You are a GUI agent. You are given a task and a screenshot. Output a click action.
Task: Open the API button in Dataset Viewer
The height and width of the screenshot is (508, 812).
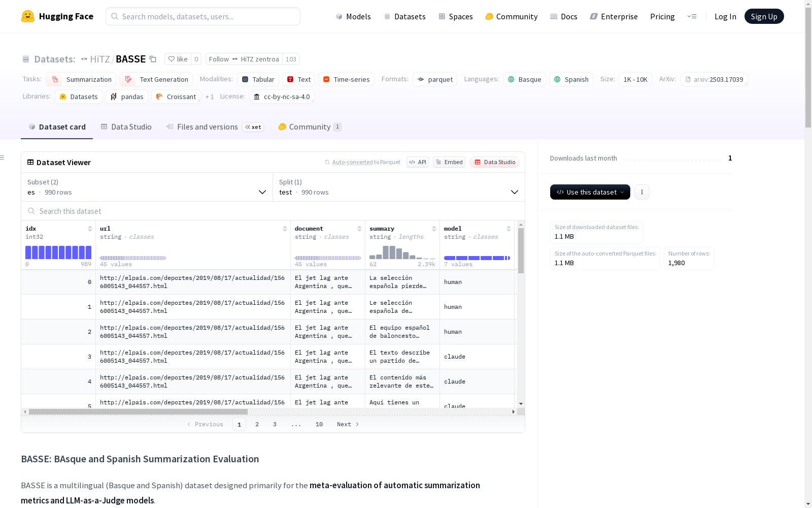(x=418, y=162)
